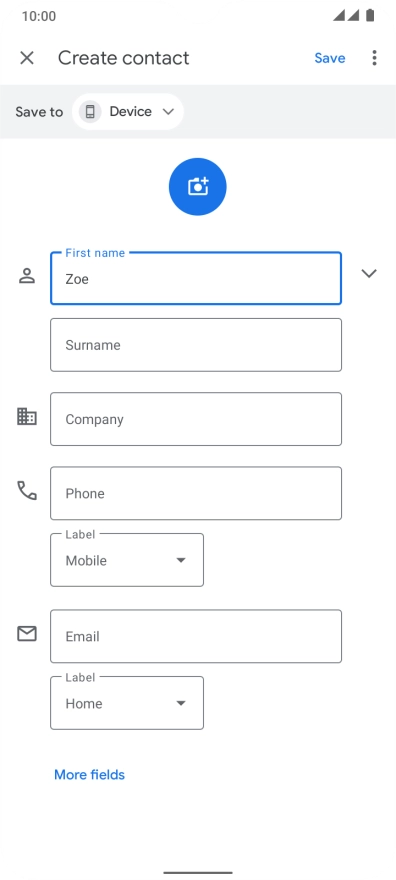Select the Surname input field
Viewport: 396px width, 880px height.
[x=196, y=345]
